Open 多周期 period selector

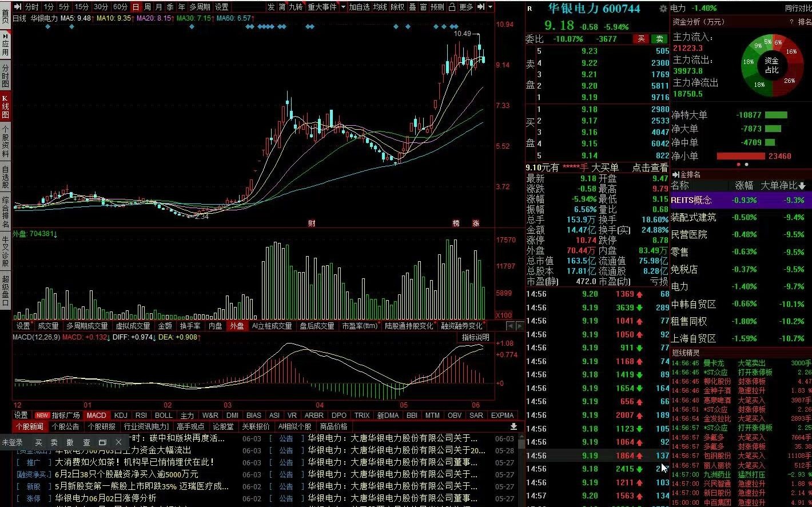click(200, 7)
